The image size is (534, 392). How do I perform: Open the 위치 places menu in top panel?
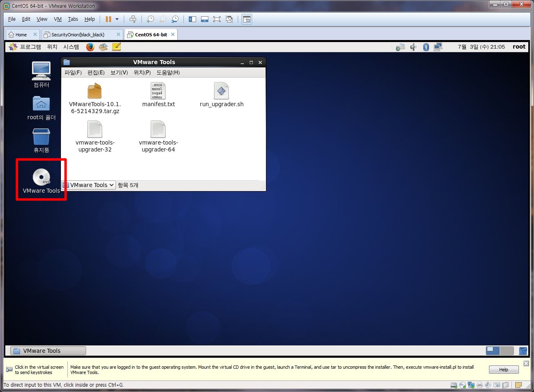[52, 47]
